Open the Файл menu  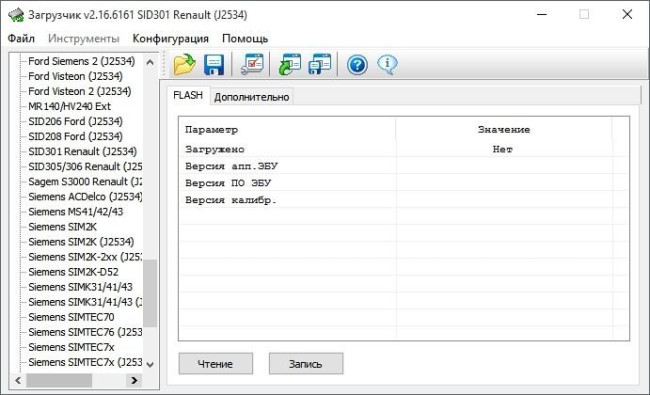coord(21,39)
